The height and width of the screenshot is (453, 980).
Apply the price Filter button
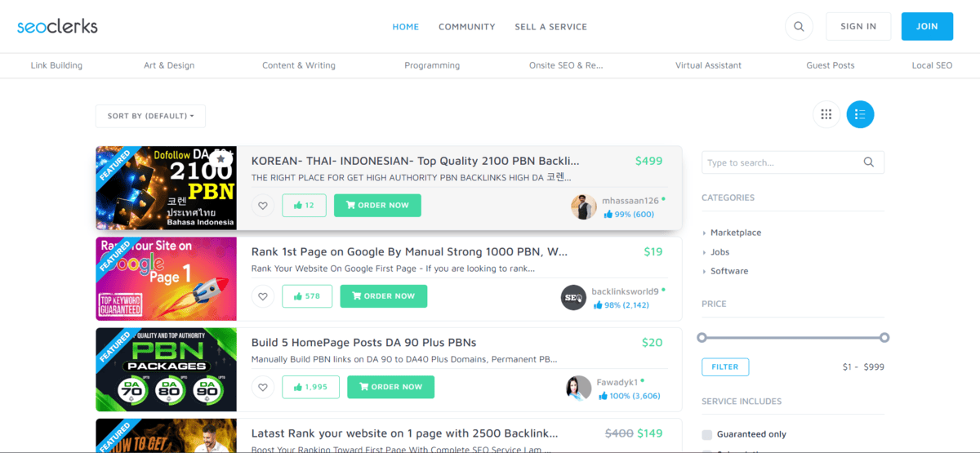coord(724,367)
